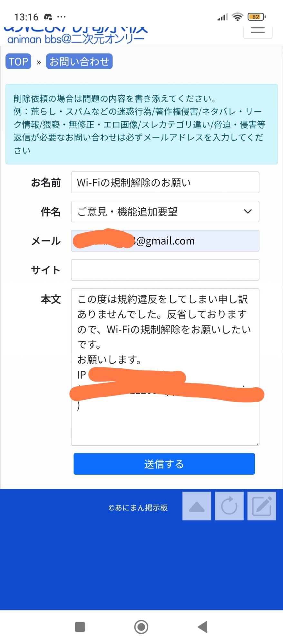Go to TOP breadcrumb
283x644 pixels.
pyautogui.click(x=18, y=62)
